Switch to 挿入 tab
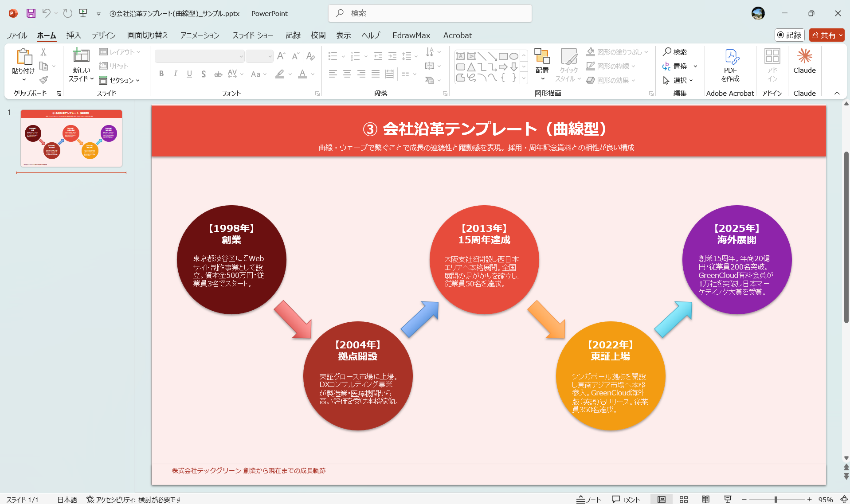 click(74, 35)
